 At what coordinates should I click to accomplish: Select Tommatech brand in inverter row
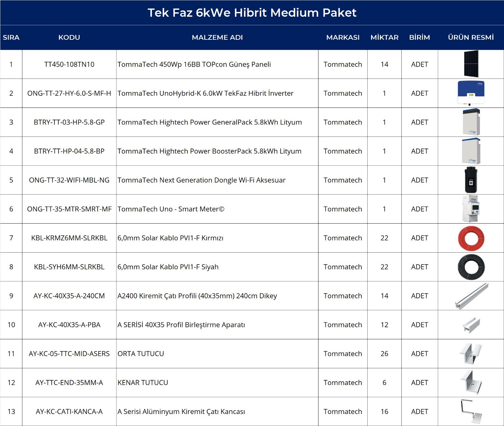click(x=343, y=93)
